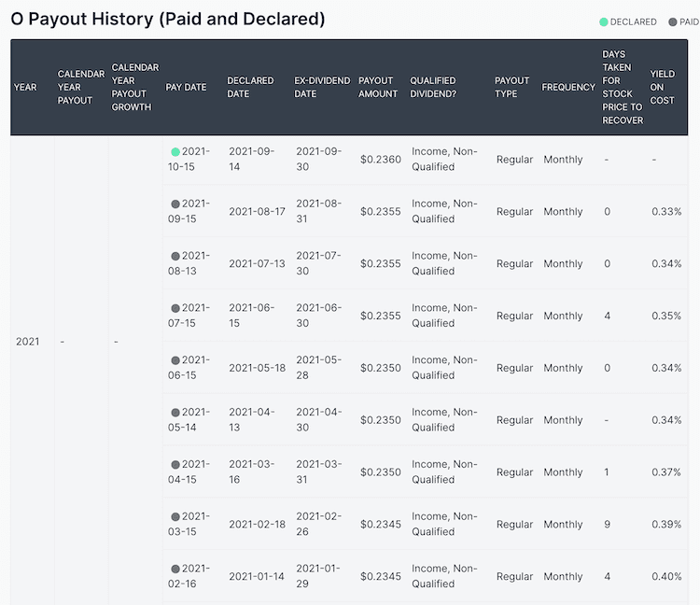Click paid status dot beside 2021-04-15

coord(175,465)
